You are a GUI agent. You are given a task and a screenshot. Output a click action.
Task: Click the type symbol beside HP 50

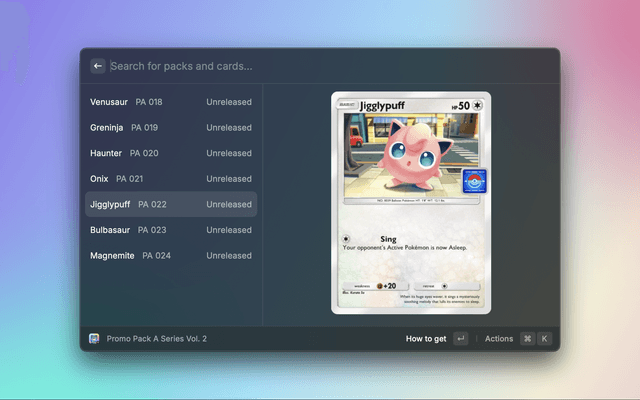[x=476, y=105]
